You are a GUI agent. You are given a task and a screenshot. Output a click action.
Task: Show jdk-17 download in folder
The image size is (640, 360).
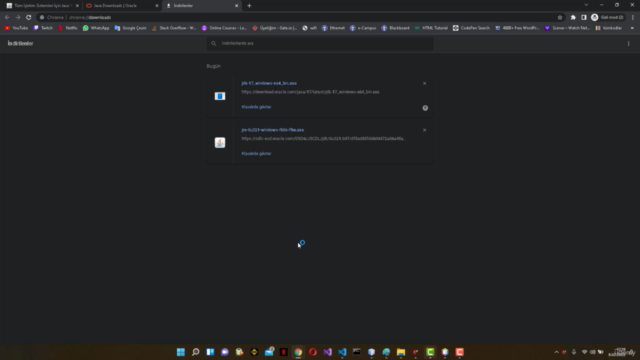point(256,107)
